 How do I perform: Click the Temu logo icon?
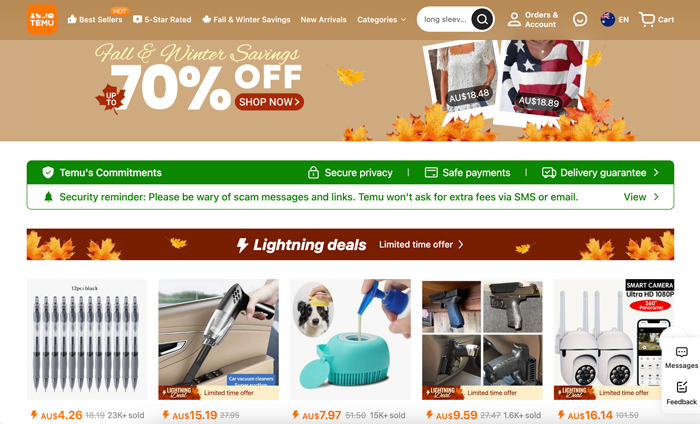42,20
